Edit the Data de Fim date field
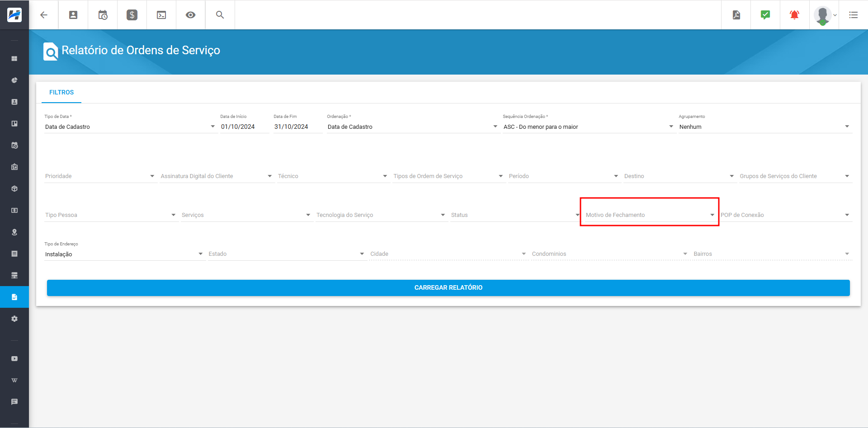Viewport: 868px width, 428px height. 297,127
